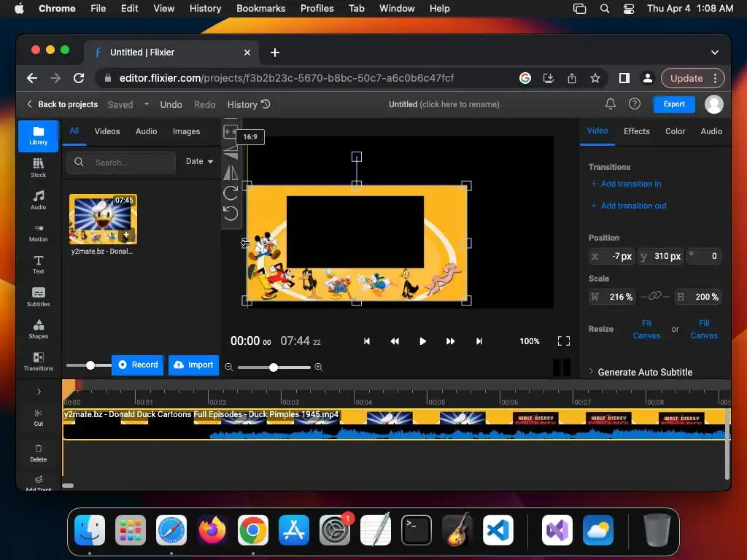The height and width of the screenshot is (560, 747).
Task: Play the video preview
Action: (422, 341)
